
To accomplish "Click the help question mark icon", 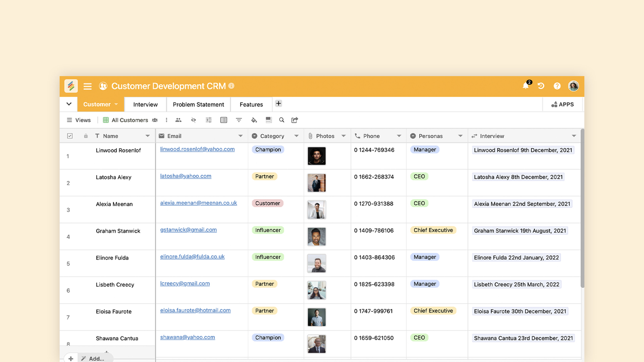I will point(557,86).
